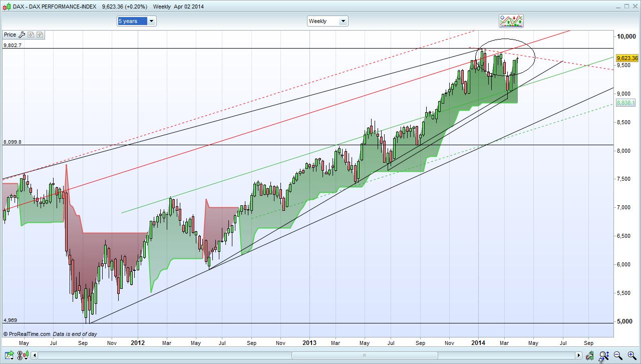
Task: Close the chart window
Action: coord(635,7)
